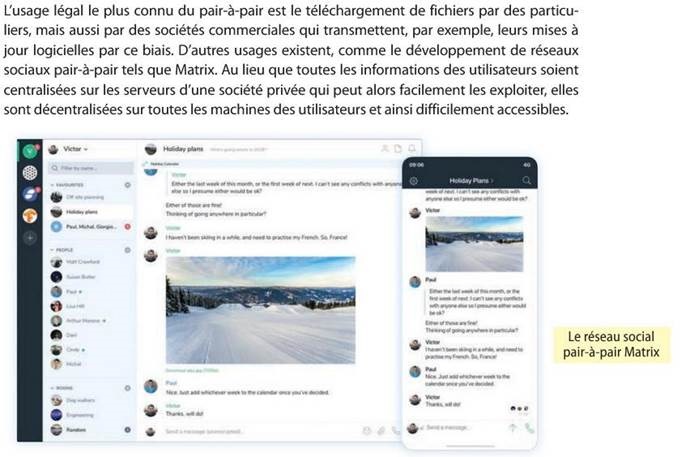Open Holiday Plans title on mobile header
Viewport: 690px width, 457px height.
point(471,181)
